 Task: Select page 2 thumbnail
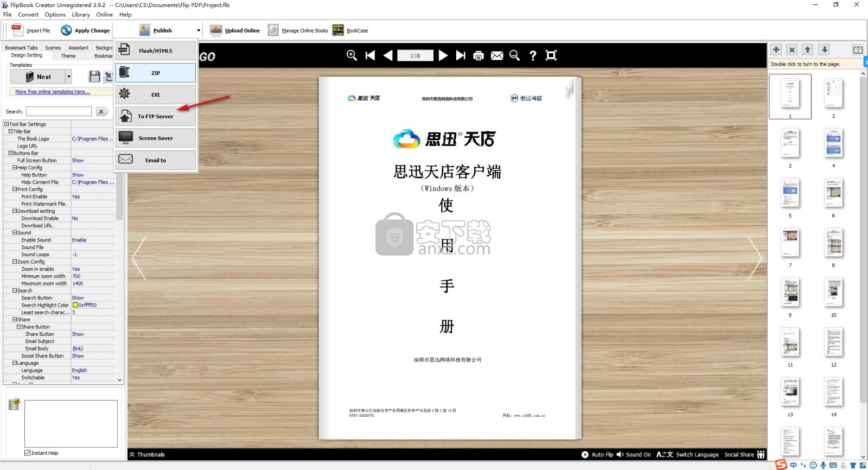click(833, 93)
